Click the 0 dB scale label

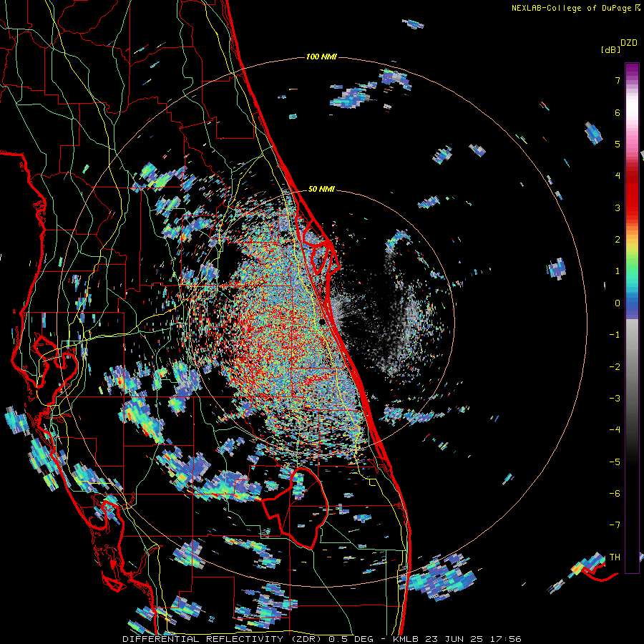[618, 303]
